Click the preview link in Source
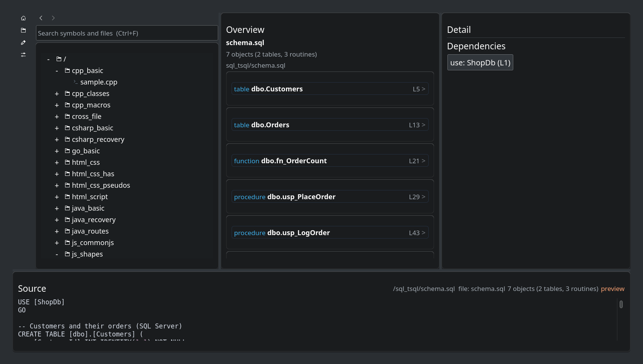 pos(612,289)
